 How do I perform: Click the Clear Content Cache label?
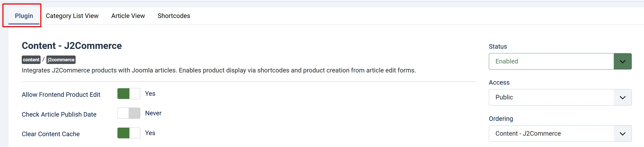[x=51, y=134]
